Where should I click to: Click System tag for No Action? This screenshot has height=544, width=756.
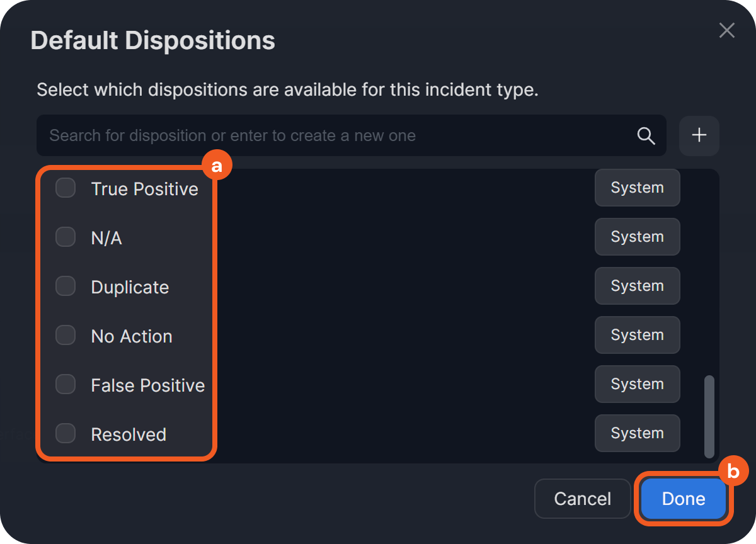637,335
